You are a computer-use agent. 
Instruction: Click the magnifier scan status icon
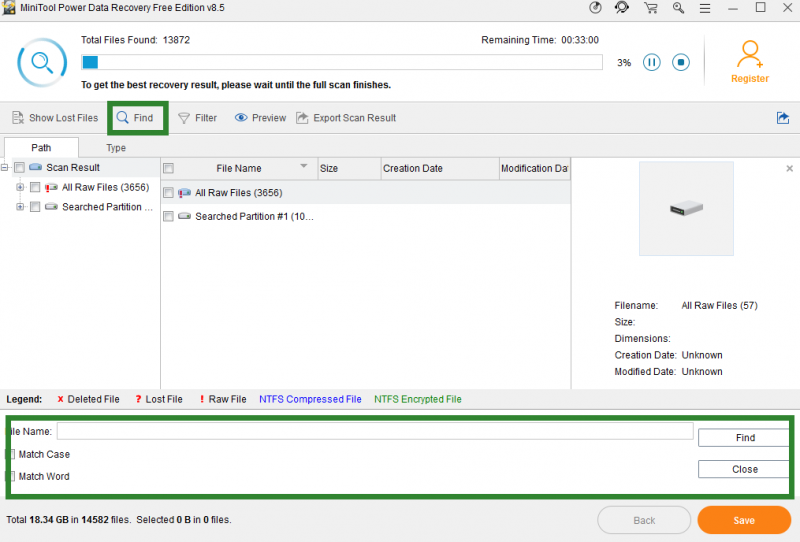tap(42, 62)
